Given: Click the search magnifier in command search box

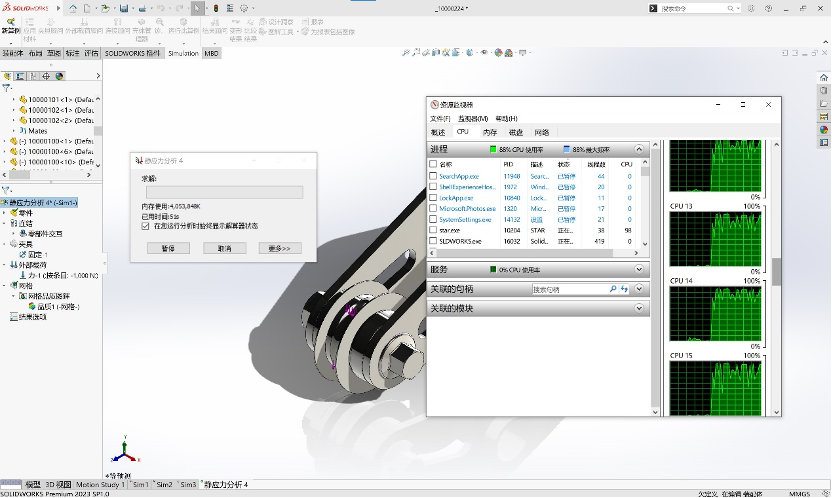Looking at the screenshot, I should click(731, 8).
